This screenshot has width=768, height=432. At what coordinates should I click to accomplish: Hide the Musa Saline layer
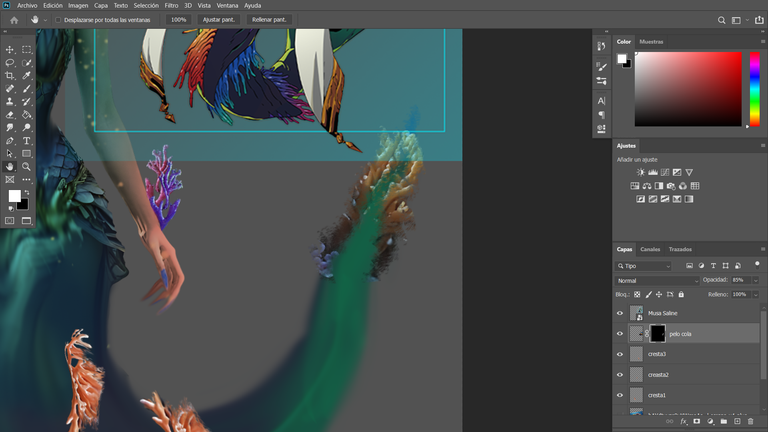point(620,313)
